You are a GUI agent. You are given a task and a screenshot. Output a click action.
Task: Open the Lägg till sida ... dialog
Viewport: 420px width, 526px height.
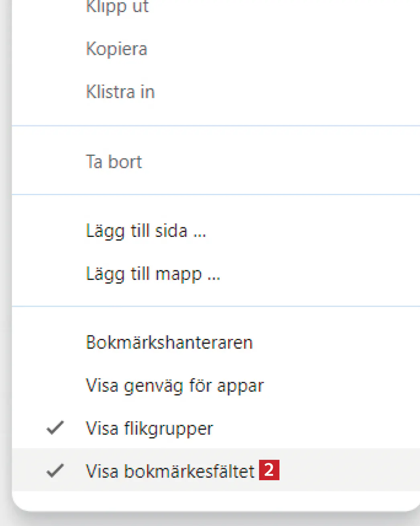click(x=146, y=231)
